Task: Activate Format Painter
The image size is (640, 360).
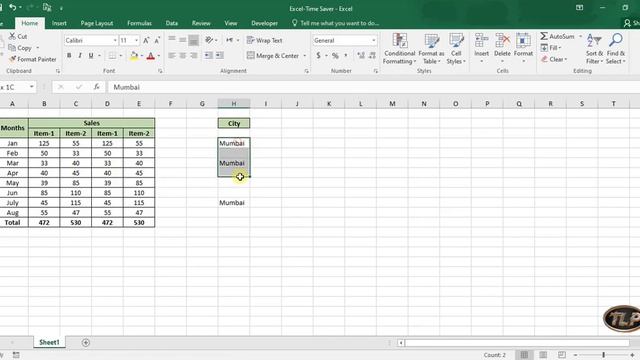Action: tap(33, 59)
